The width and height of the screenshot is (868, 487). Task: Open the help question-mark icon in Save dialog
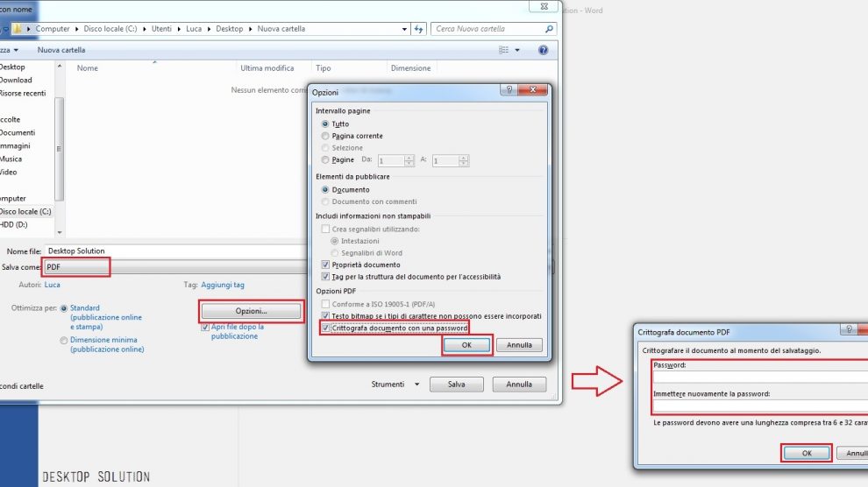pyautogui.click(x=543, y=50)
